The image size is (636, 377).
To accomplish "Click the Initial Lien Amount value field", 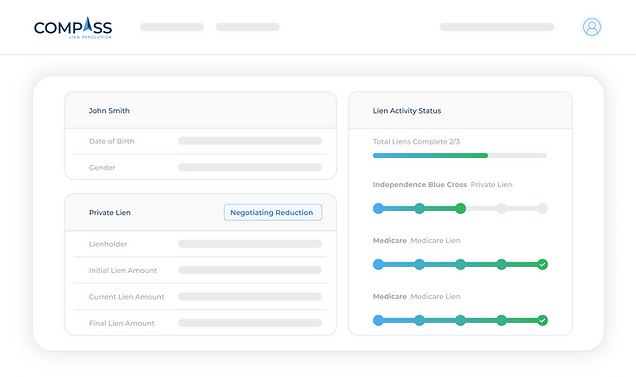I will 250,270.
